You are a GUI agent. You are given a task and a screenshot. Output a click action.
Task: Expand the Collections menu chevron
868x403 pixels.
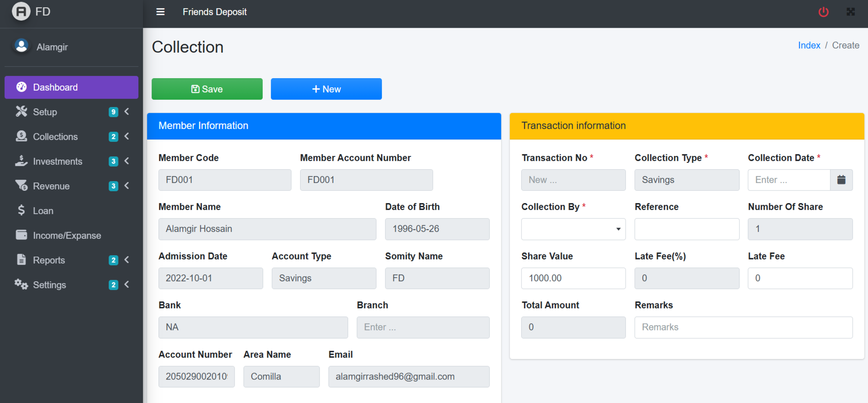127,136
